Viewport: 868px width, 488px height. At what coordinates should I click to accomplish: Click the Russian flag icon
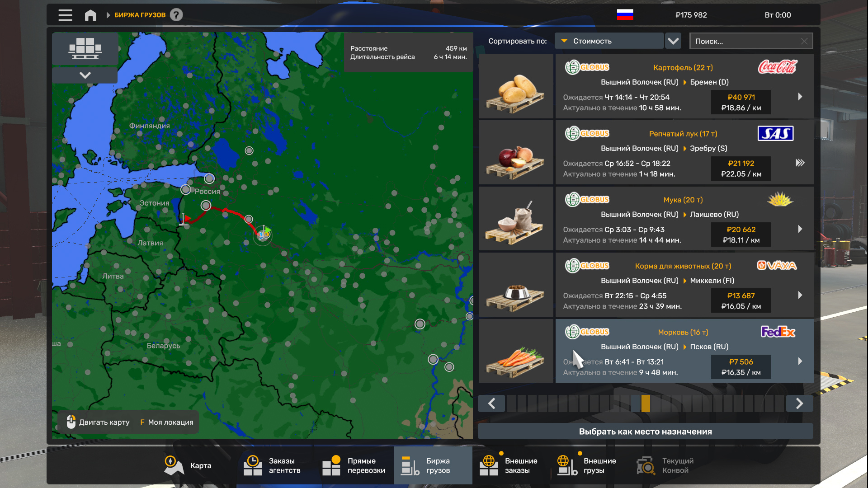coord(625,15)
